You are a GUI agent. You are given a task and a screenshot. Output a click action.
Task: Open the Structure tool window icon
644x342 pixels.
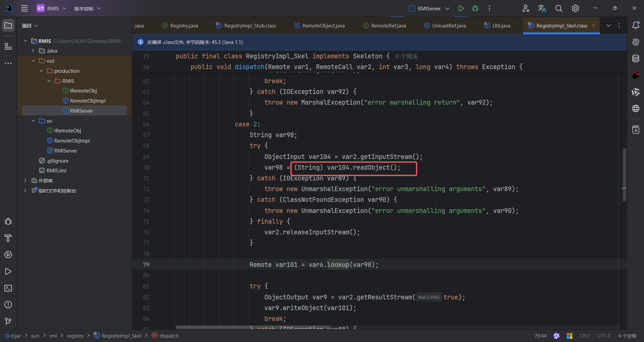click(x=8, y=46)
